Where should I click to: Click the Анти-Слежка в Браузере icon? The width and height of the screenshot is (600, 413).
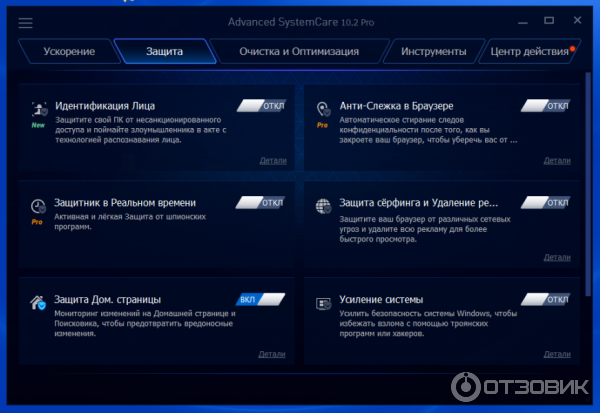pyautogui.click(x=323, y=108)
